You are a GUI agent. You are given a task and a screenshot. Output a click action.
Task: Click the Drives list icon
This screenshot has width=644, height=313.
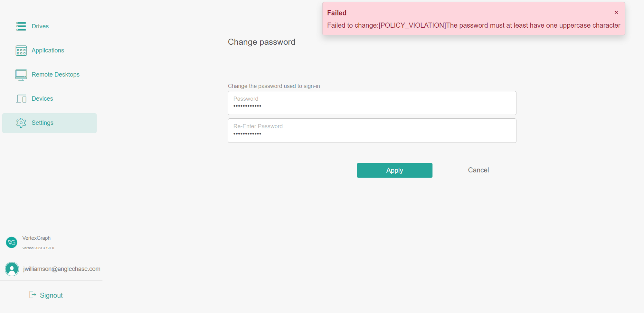click(21, 26)
